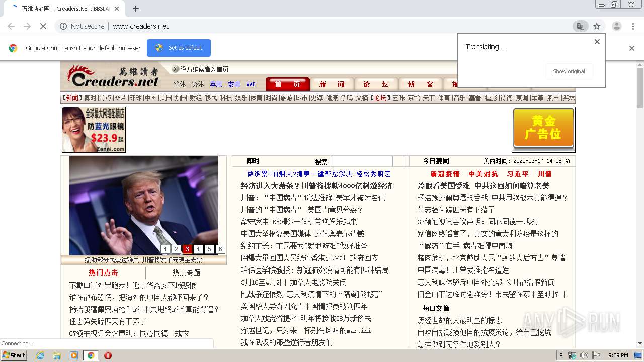
Task: Click the network icon in system tray
Action: [x=572, y=355]
